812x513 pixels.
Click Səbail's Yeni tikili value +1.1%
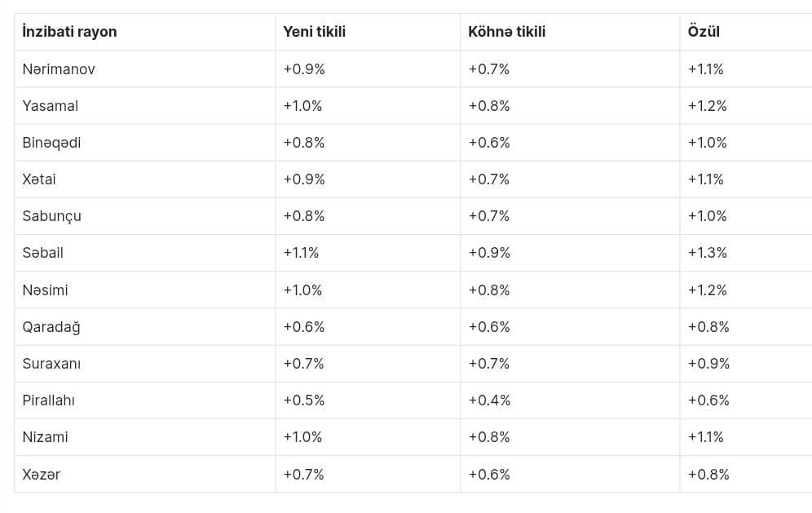301,253
